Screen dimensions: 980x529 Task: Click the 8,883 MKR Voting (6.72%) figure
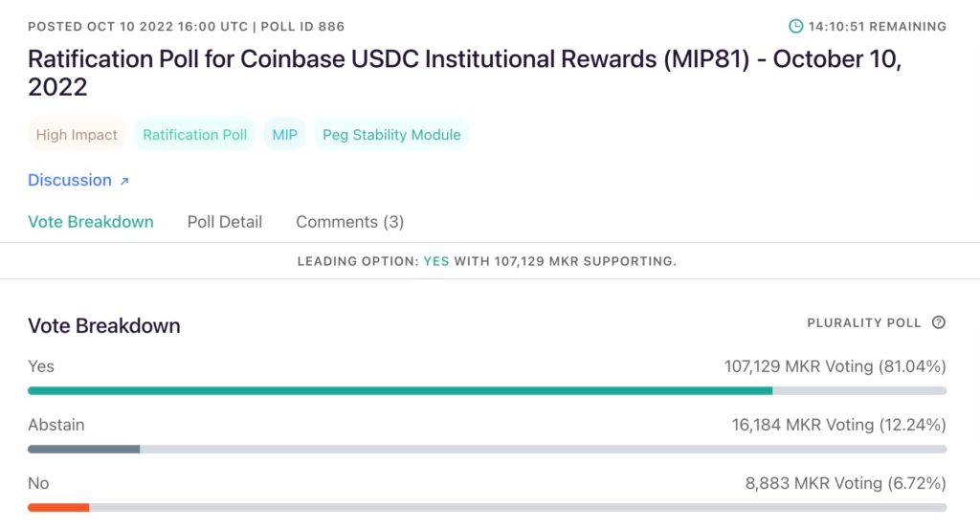coord(846,483)
